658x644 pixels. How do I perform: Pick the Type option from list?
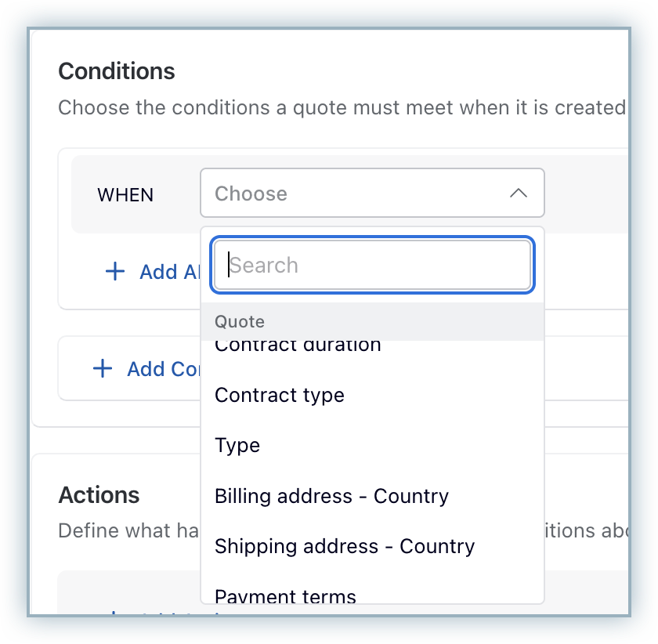237,445
